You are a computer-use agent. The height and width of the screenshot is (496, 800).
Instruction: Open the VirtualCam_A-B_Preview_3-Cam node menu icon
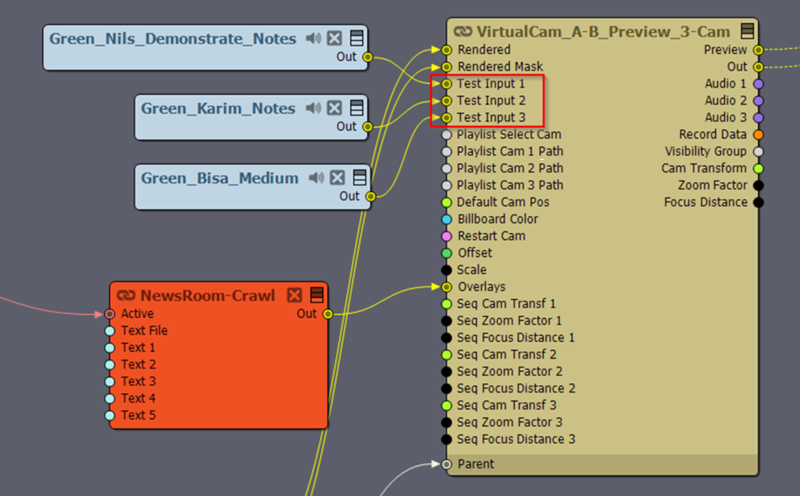coord(747,31)
